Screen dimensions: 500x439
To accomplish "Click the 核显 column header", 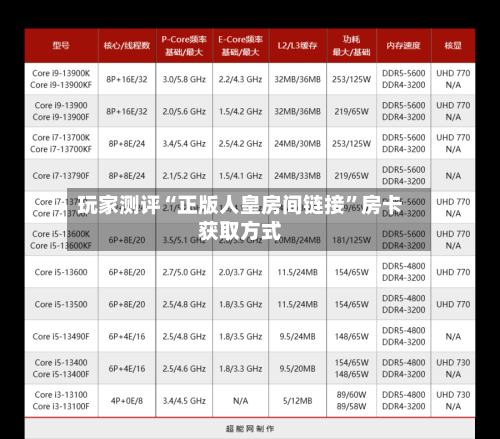I will [453, 45].
